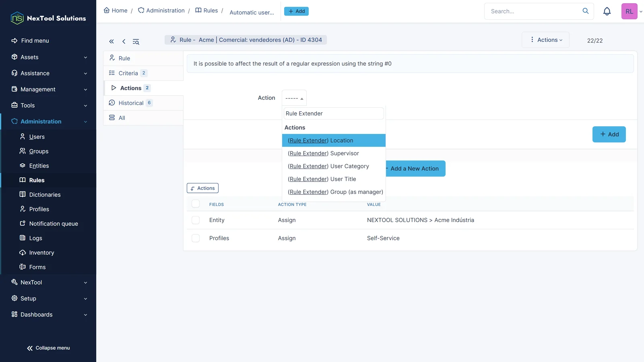
Task: Select (Rule Extender) User Category option
Action: click(334, 166)
